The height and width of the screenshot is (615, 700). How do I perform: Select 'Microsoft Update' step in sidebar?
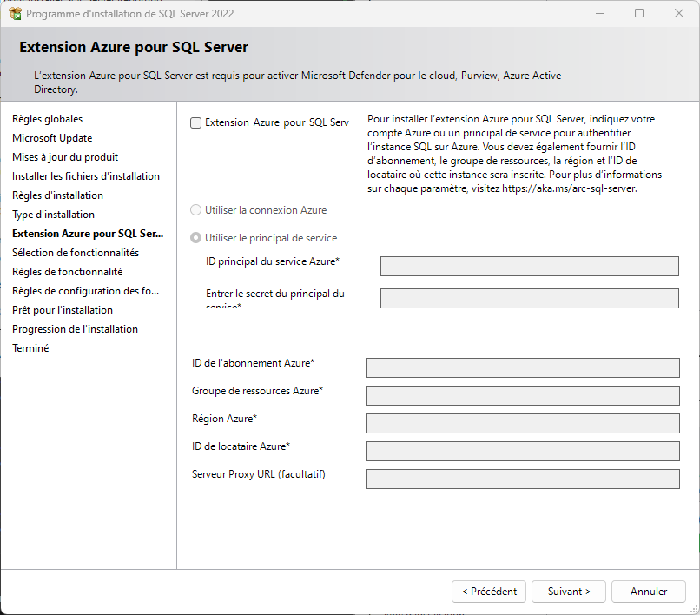tap(52, 138)
